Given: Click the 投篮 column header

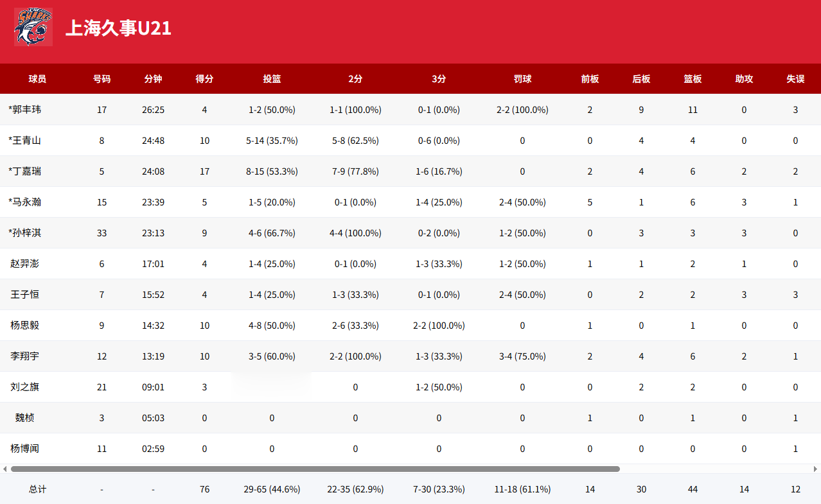Looking at the screenshot, I should pyautogui.click(x=272, y=79).
